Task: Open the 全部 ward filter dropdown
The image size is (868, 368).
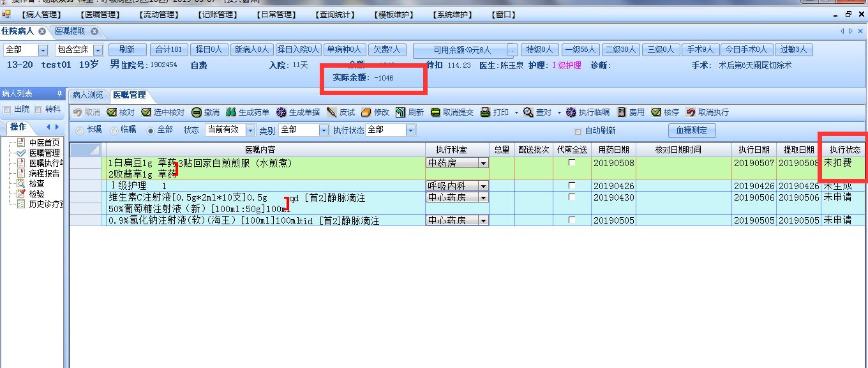Action: coord(43,50)
